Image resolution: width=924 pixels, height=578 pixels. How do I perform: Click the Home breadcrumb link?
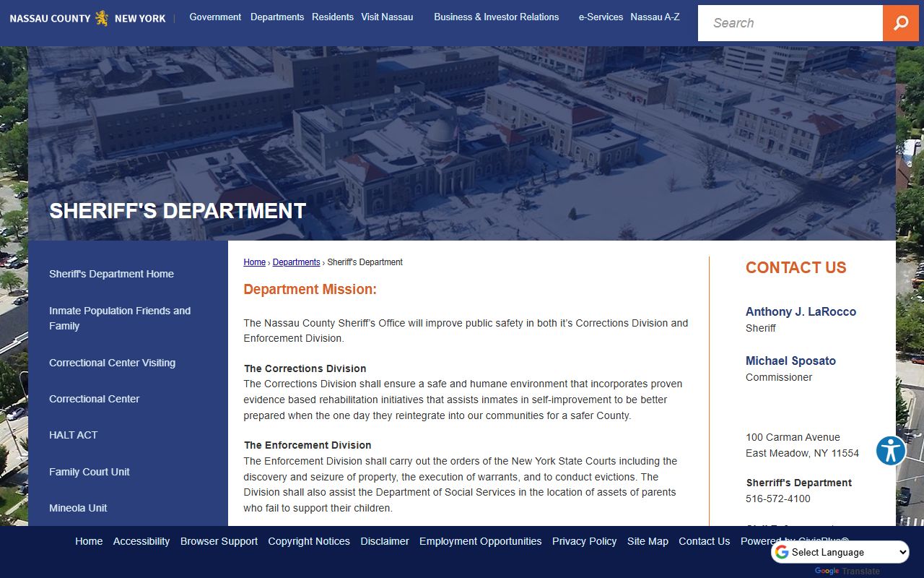point(254,262)
